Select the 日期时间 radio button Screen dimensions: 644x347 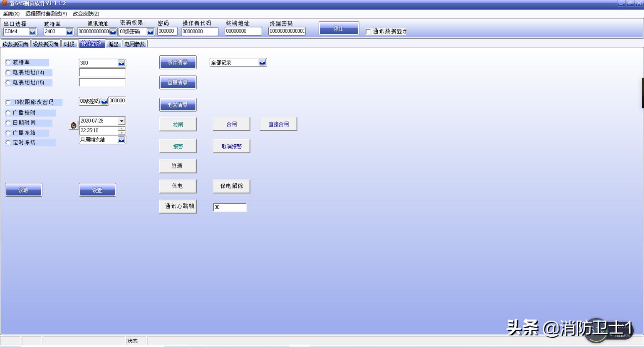tap(8, 123)
